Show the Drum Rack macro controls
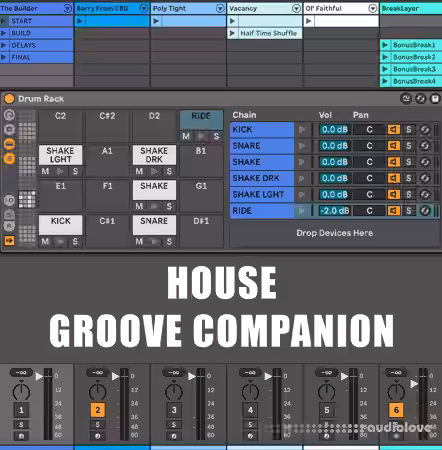442x450 pixels. pos(9,115)
